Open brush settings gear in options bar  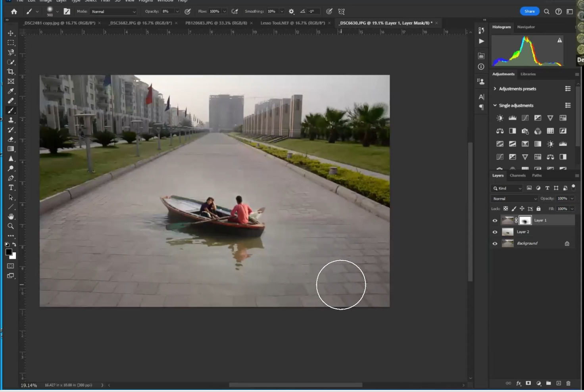[x=291, y=12]
